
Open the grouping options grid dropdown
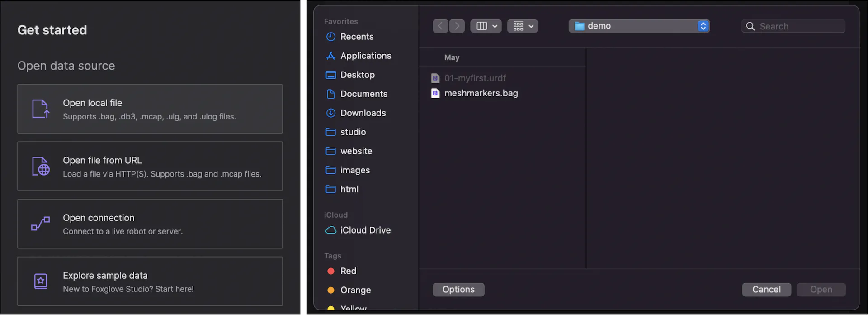click(x=523, y=26)
